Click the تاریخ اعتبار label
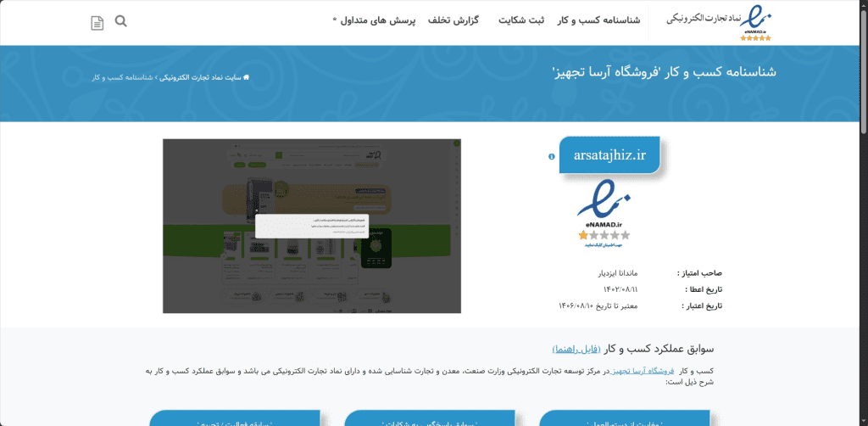Viewport: 868px width, 426px height. pos(702,305)
